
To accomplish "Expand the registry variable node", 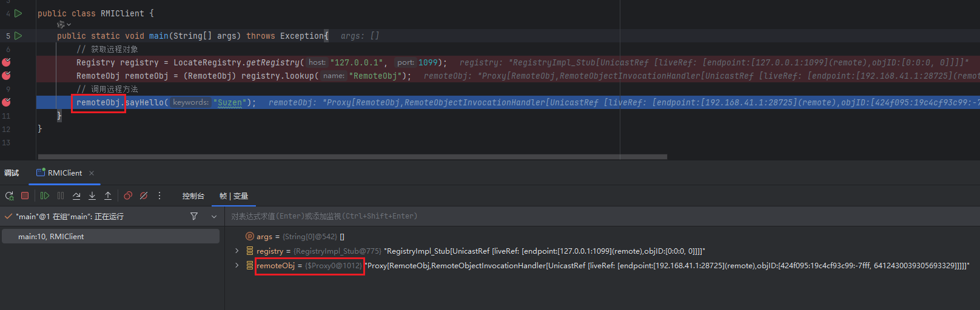I will point(237,251).
